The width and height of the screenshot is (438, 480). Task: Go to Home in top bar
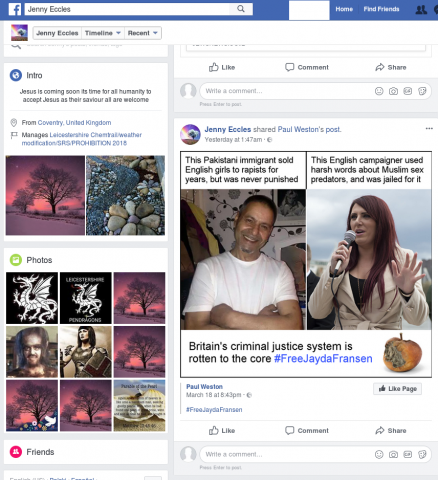pyautogui.click(x=344, y=9)
